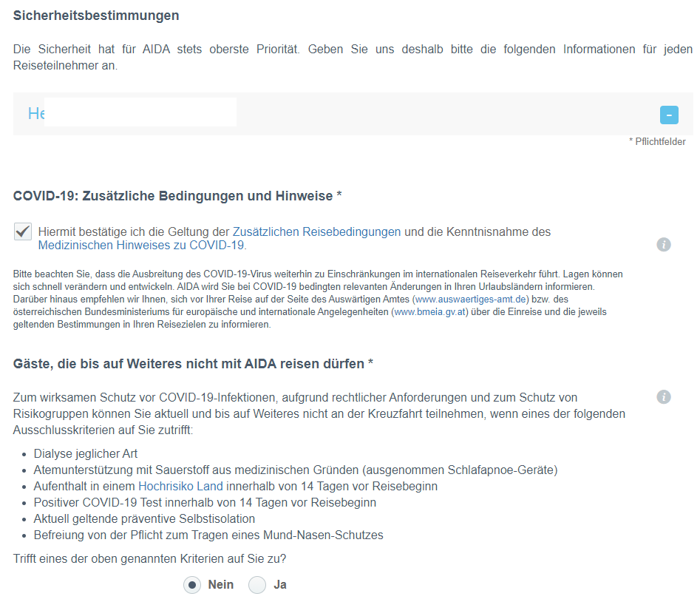The height and width of the screenshot is (602, 700).
Task: Click the Hiermit bestätige ich label text
Action: pyautogui.click(x=133, y=231)
